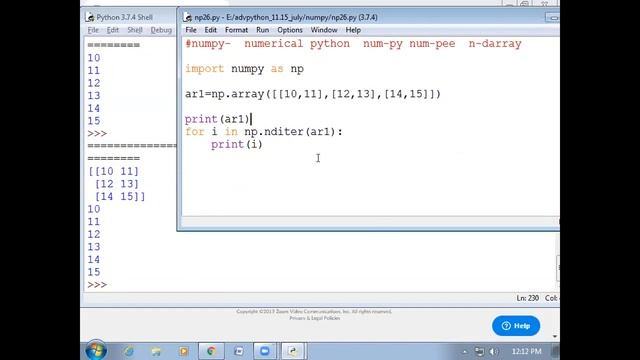This screenshot has width=640, height=360.
Task: Switch to Chrome from taskbar
Action: coord(211,351)
